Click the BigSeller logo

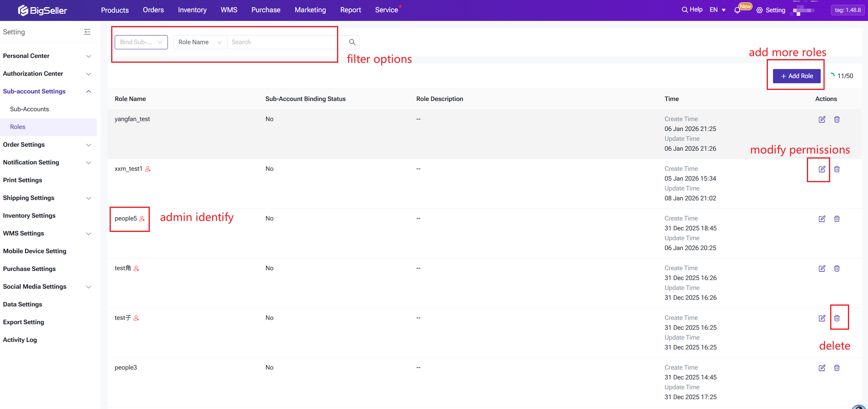tap(43, 10)
